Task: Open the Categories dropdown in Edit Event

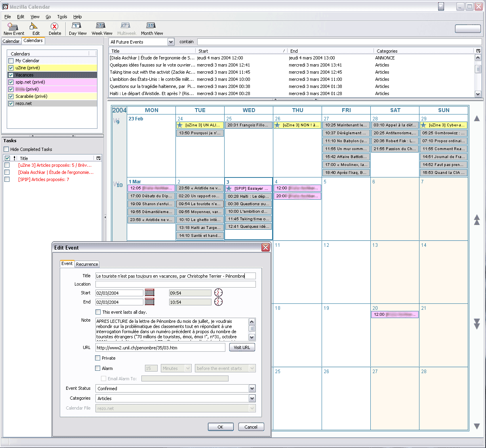Action: [252, 398]
